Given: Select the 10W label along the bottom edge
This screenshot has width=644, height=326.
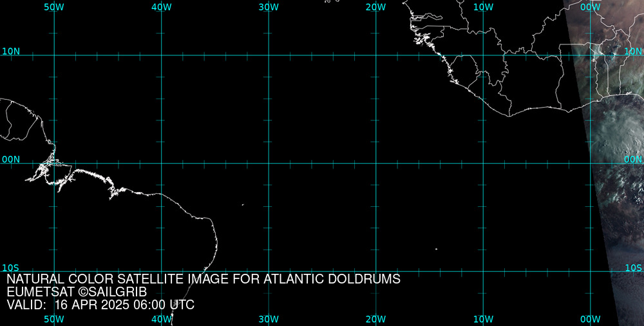Looking at the screenshot, I should coord(484,320).
